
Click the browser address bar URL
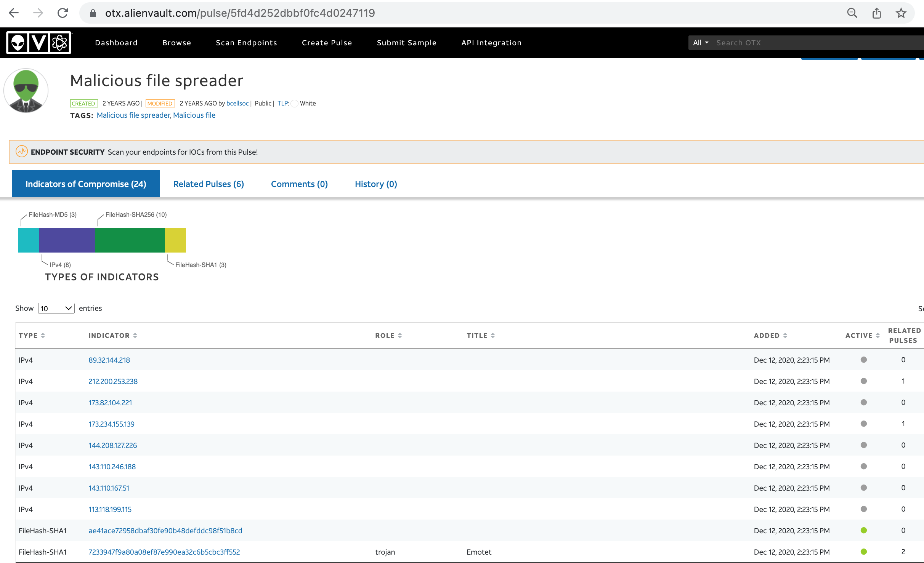240,13
